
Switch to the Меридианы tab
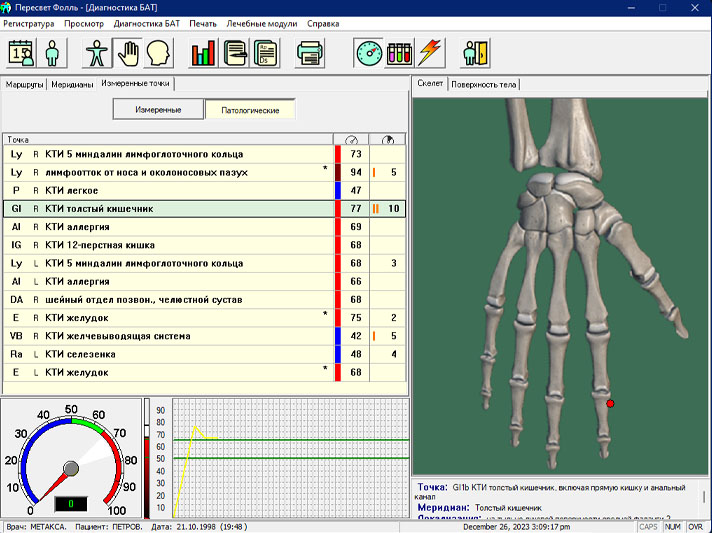72,84
